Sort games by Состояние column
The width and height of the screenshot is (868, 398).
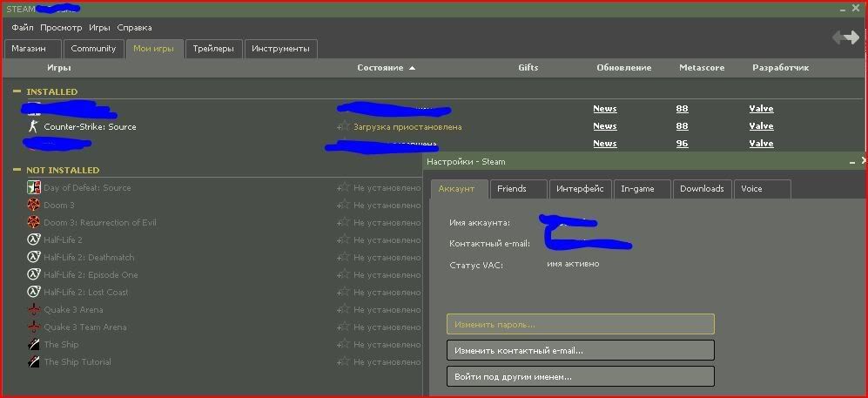[x=380, y=68]
